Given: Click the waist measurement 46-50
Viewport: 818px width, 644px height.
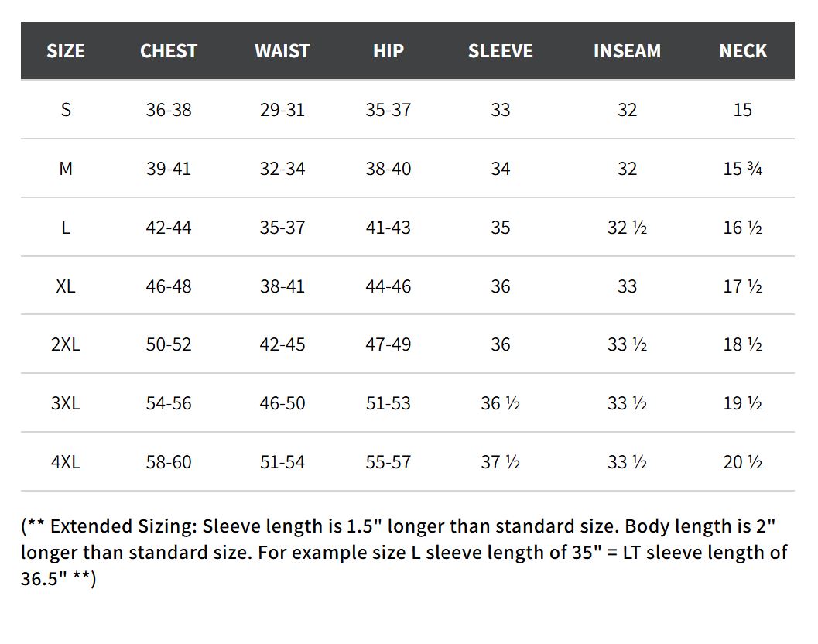Looking at the screenshot, I should point(282,403).
